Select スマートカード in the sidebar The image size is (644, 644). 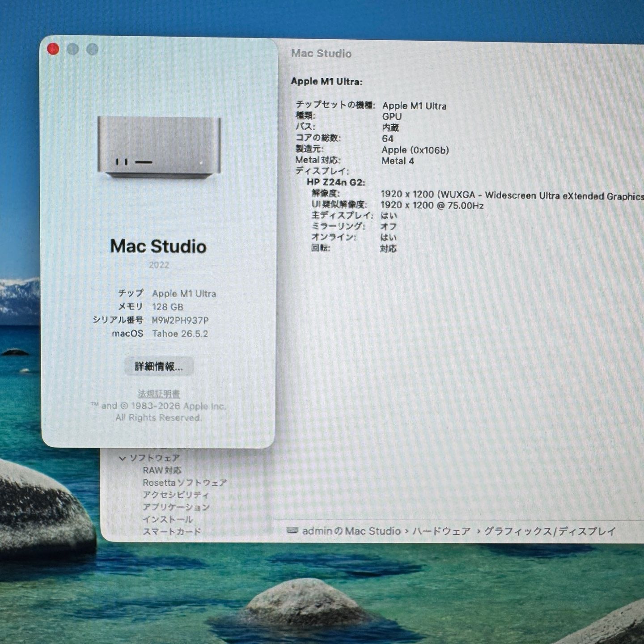tap(172, 531)
